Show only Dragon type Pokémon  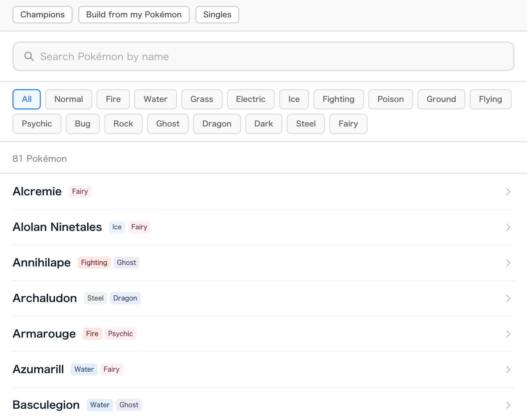click(217, 124)
